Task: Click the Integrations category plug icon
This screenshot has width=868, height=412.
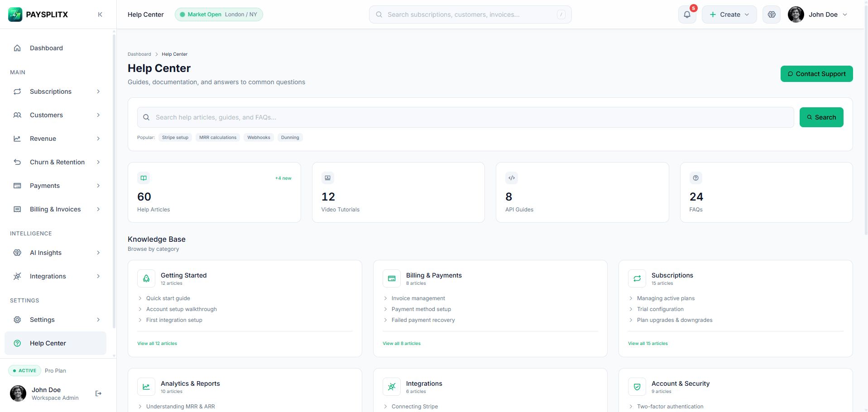Action: coord(392,387)
